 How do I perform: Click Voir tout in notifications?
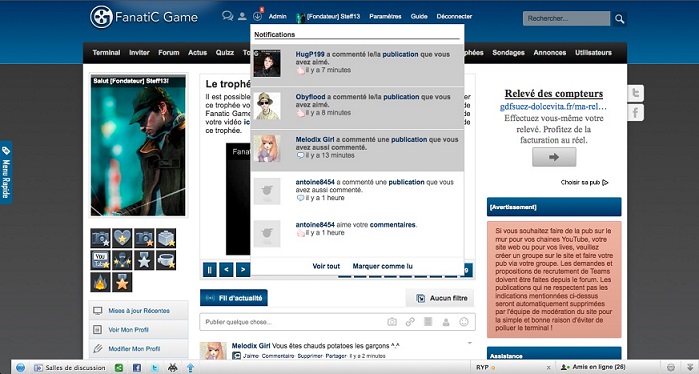coord(326,266)
